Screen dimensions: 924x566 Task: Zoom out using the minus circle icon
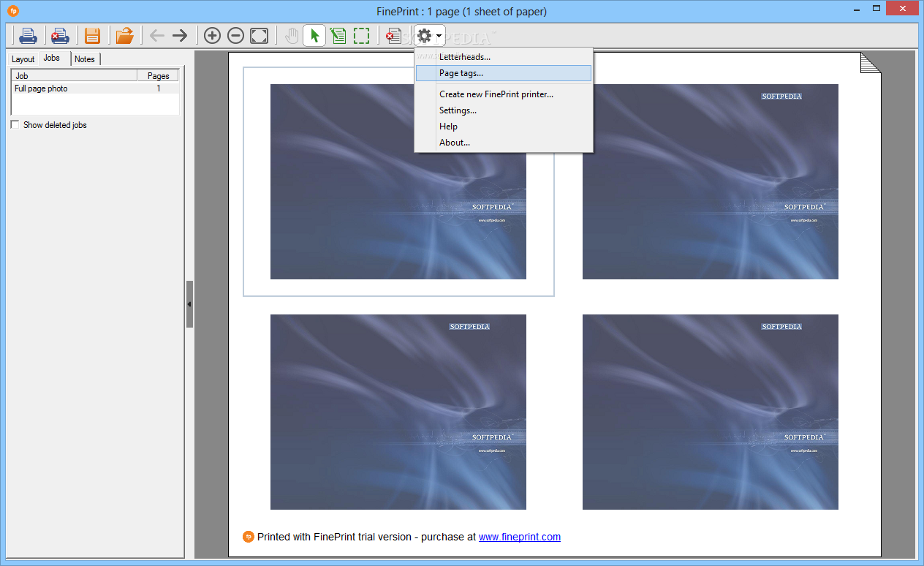(235, 35)
